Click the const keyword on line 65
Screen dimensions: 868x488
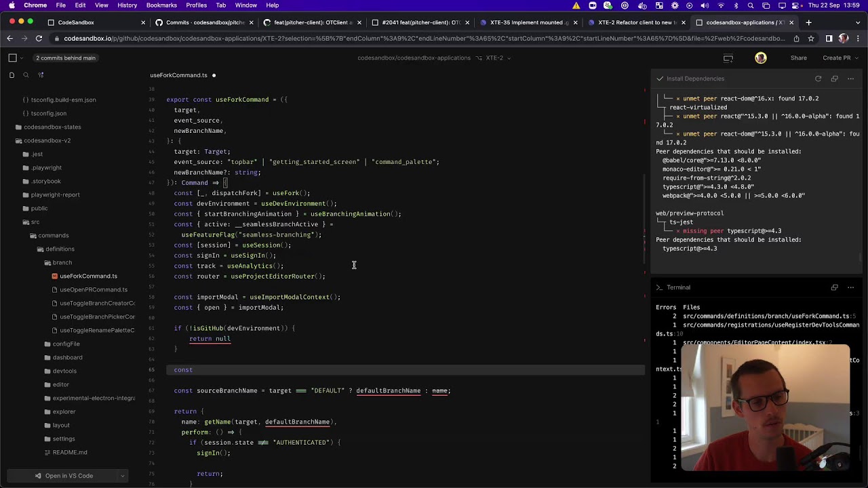pyautogui.click(x=183, y=370)
